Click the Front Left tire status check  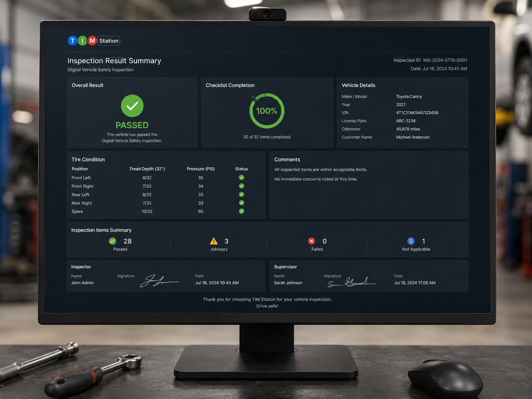click(x=241, y=177)
